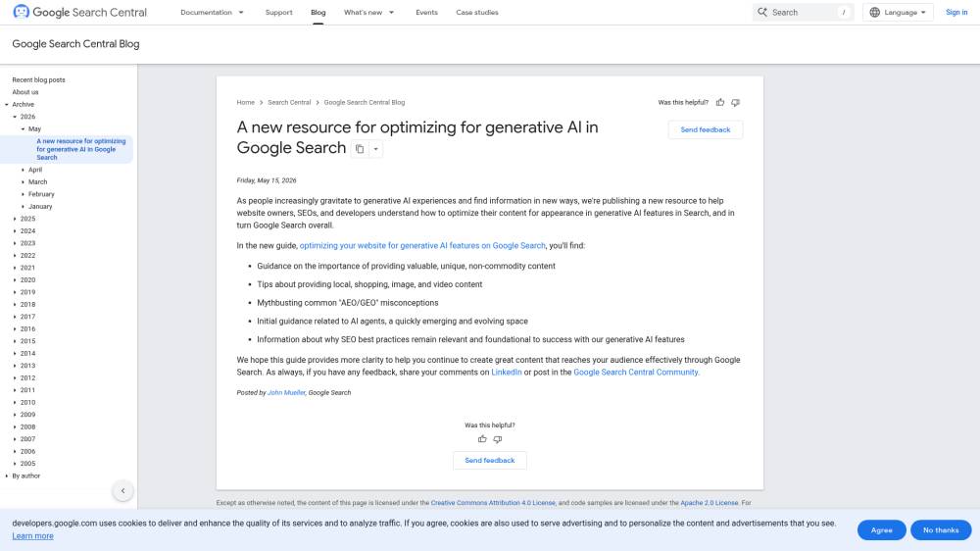The width and height of the screenshot is (980, 551).
Task: Open the Support menu item
Action: coord(278,12)
